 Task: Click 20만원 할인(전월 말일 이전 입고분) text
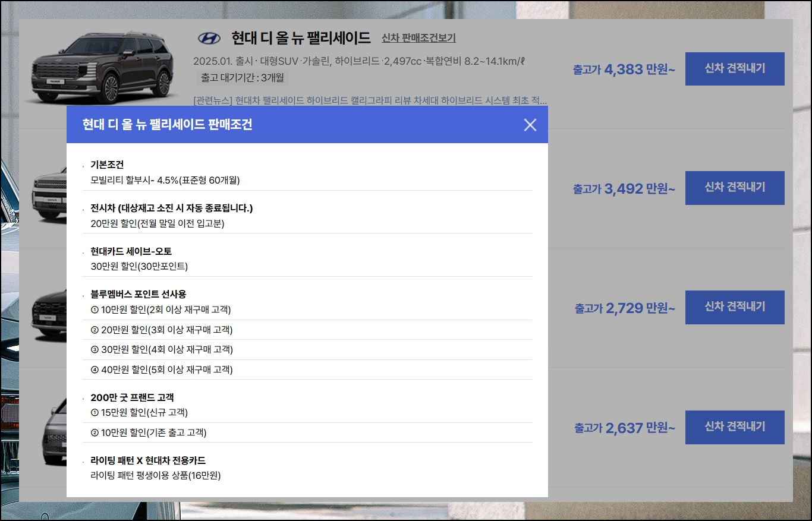pos(158,223)
